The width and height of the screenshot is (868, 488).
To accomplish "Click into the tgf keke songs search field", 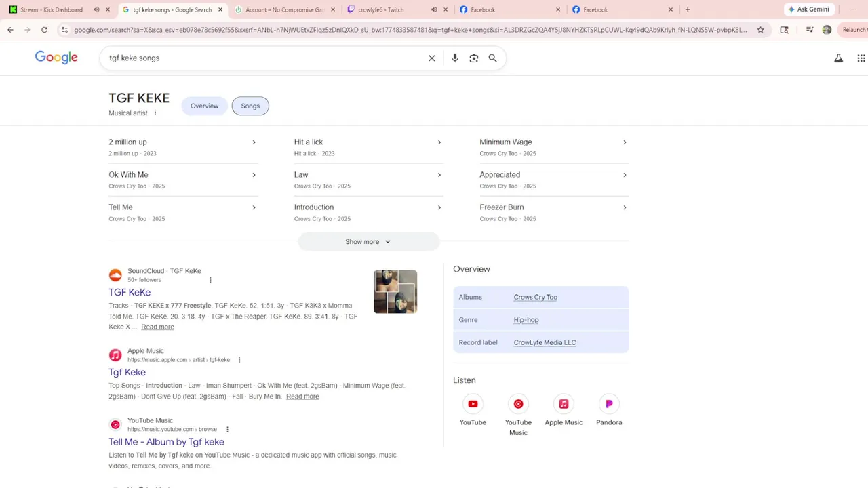I will point(264,58).
